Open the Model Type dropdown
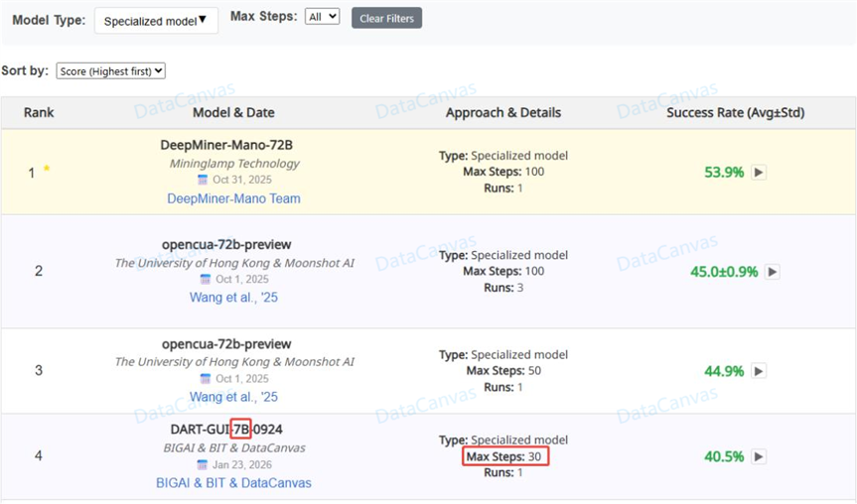857x504 pixels. (x=156, y=21)
